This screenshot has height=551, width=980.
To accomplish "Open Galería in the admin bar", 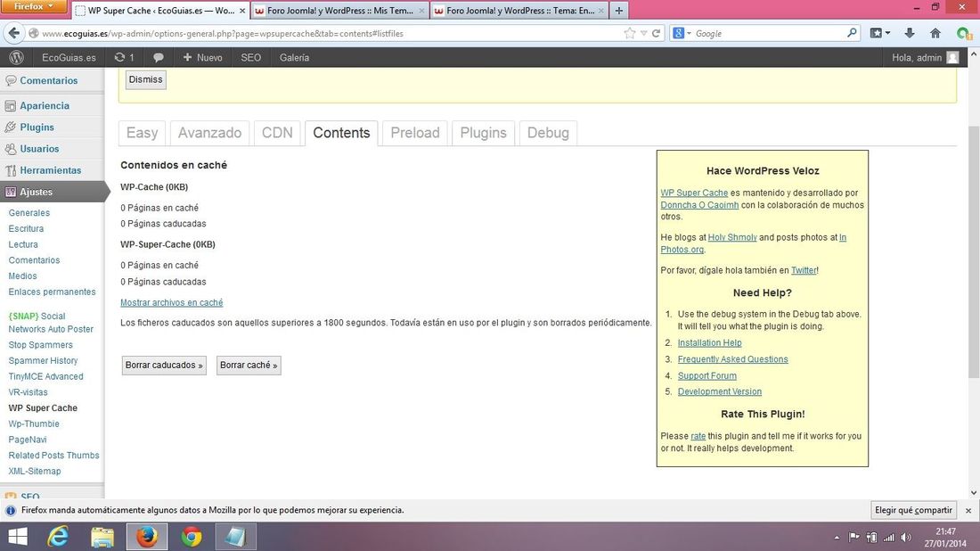I will (x=294, y=58).
